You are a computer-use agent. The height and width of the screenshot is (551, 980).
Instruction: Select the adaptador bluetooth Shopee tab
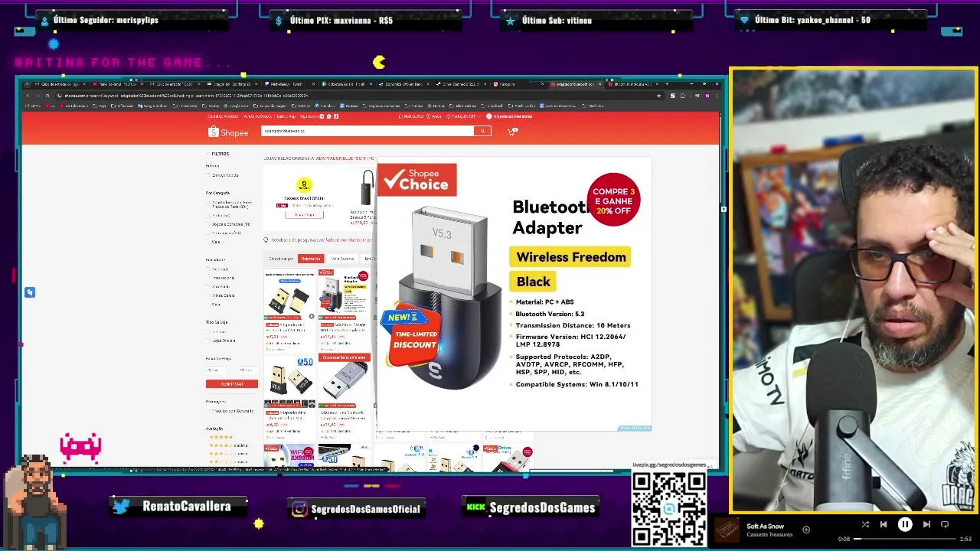point(576,84)
